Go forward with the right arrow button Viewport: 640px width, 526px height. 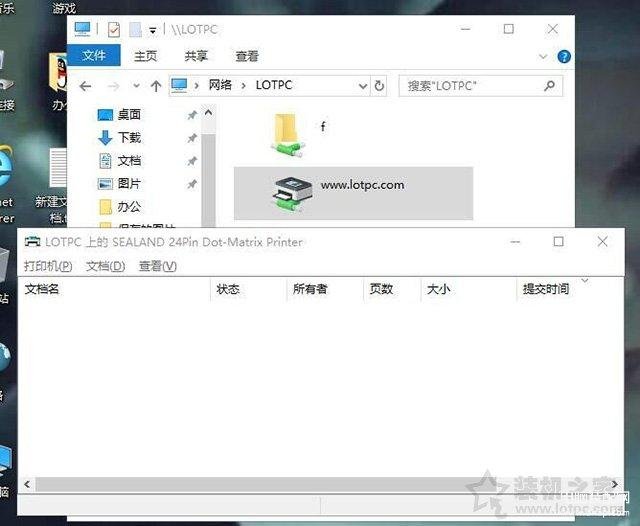113,86
